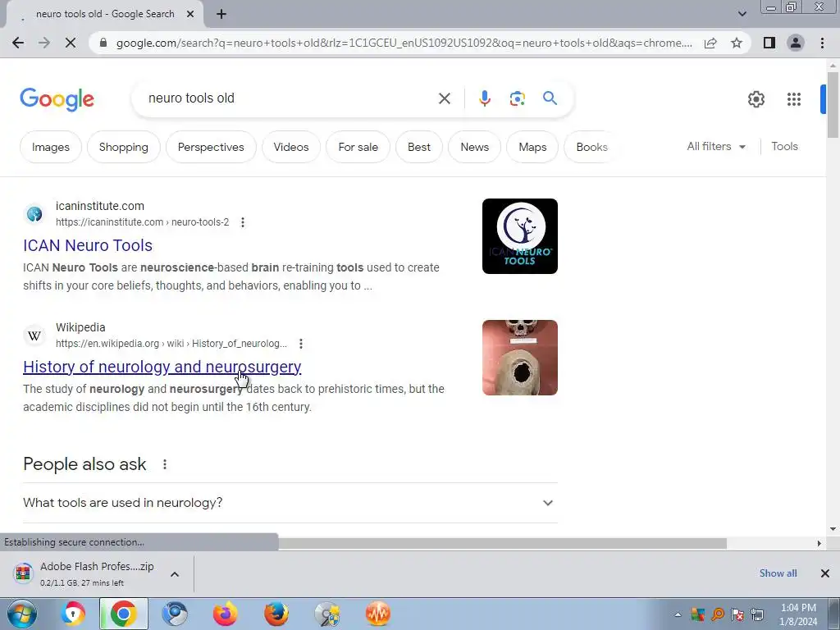
Task: Filter results by Images
Action: click(51, 147)
